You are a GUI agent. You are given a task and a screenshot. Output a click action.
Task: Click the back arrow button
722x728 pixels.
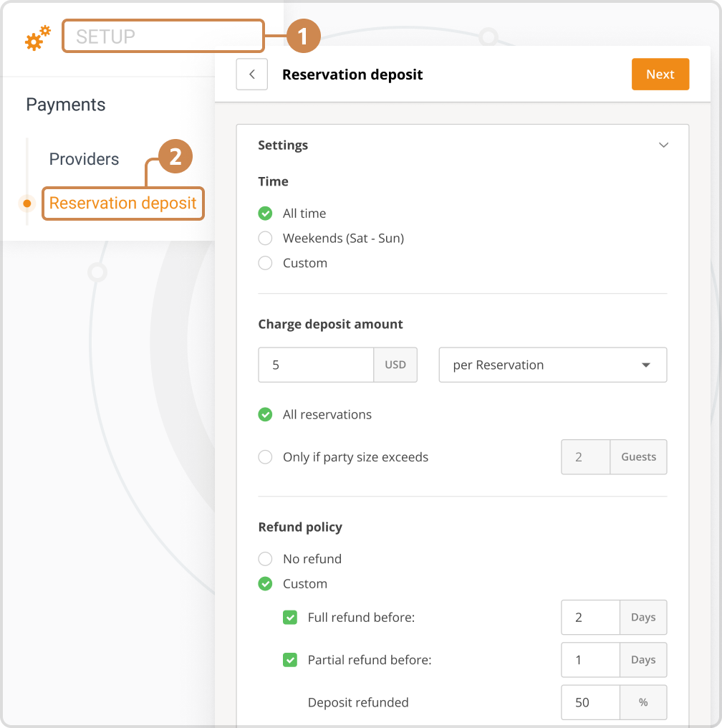click(x=251, y=75)
